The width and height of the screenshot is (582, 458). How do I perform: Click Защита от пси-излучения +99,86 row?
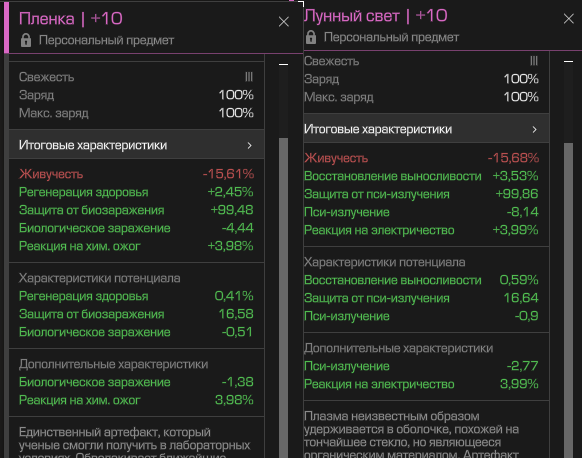(421, 194)
